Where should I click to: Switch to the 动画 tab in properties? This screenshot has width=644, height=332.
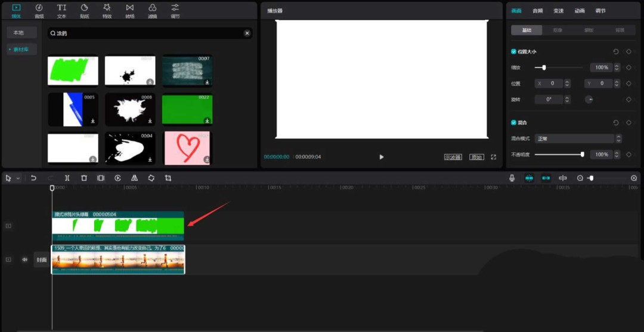(579, 11)
